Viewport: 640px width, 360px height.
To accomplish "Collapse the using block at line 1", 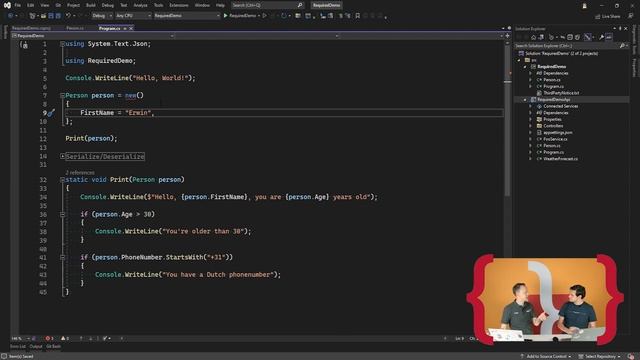I will (62, 44).
